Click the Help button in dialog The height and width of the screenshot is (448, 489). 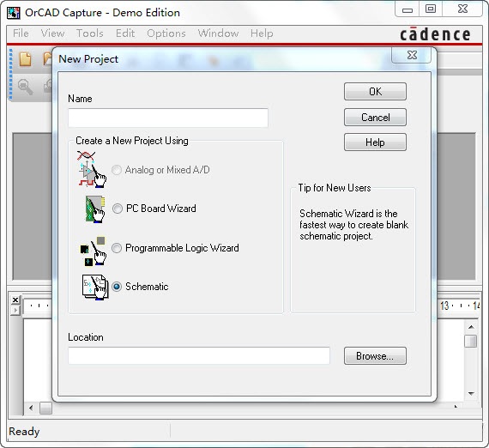pyautogui.click(x=375, y=142)
